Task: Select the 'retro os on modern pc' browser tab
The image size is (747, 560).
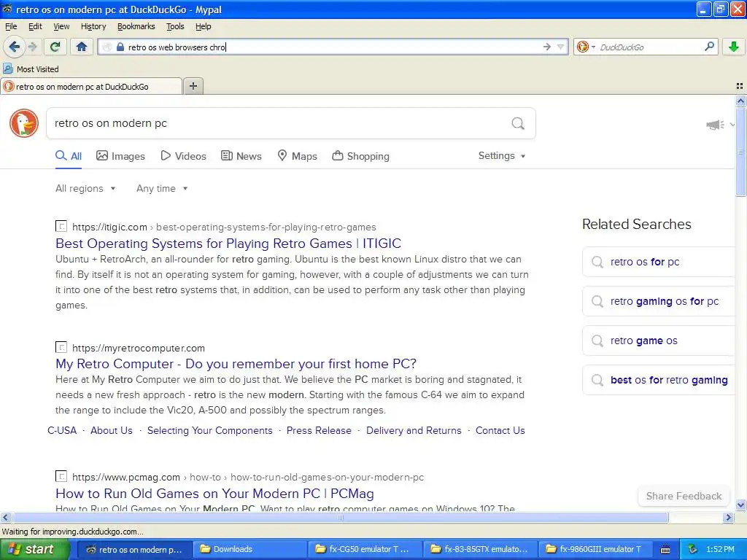Action: pyautogui.click(x=91, y=87)
